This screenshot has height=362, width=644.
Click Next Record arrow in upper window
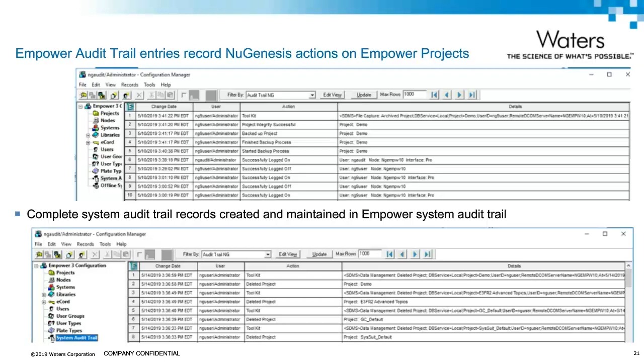tap(459, 95)
